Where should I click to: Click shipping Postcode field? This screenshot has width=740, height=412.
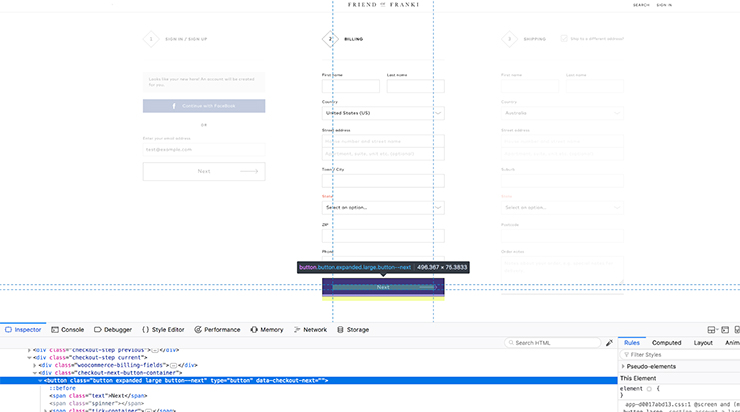click(562, 236)
